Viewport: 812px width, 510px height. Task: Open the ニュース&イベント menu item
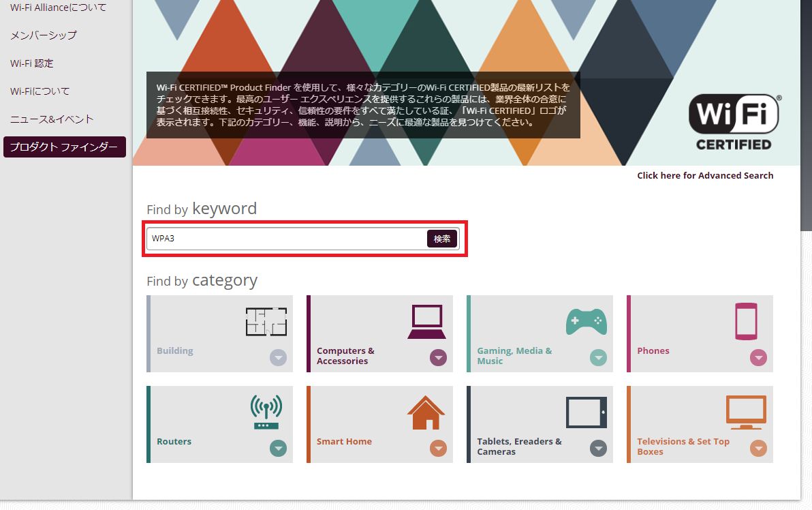coord(52,119)
